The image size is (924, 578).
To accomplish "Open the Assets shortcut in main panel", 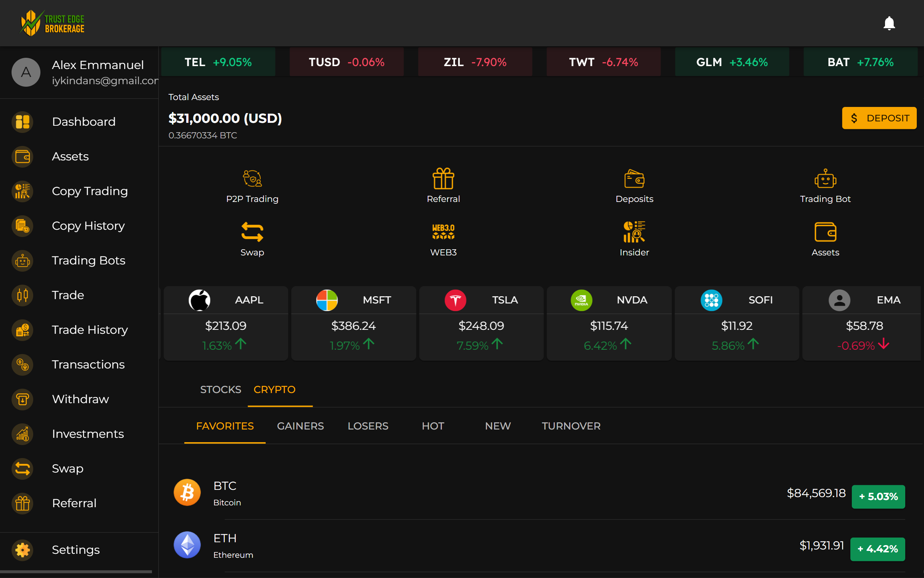I will coord(825,232).
